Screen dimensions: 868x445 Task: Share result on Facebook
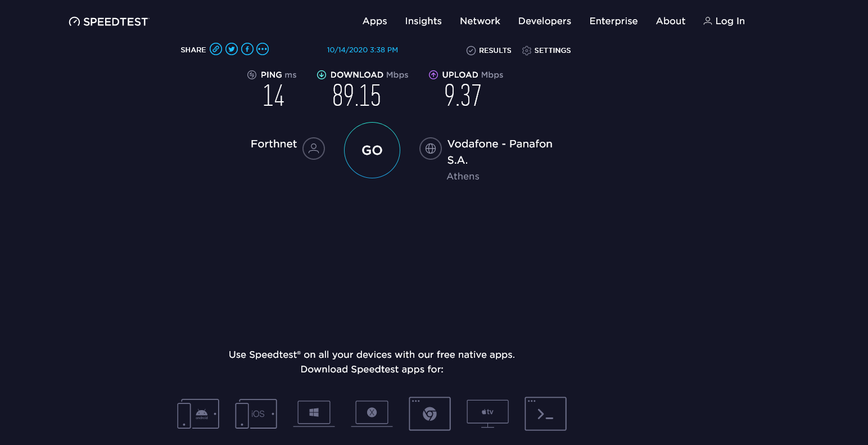pyautogui.click(x=247, y=49)
